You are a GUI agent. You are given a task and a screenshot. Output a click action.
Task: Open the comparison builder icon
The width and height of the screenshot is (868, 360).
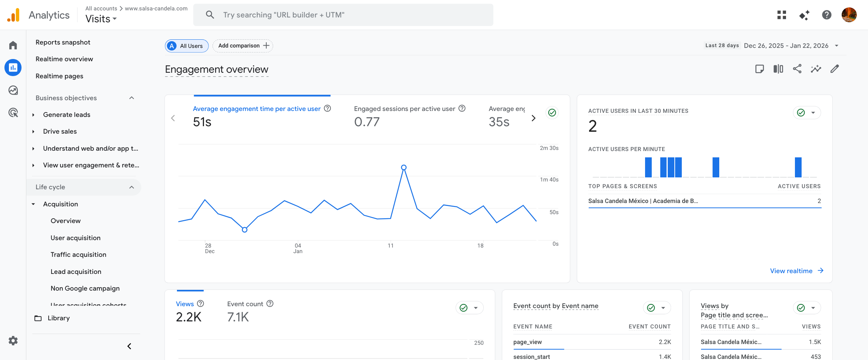(x=778, y=69)
